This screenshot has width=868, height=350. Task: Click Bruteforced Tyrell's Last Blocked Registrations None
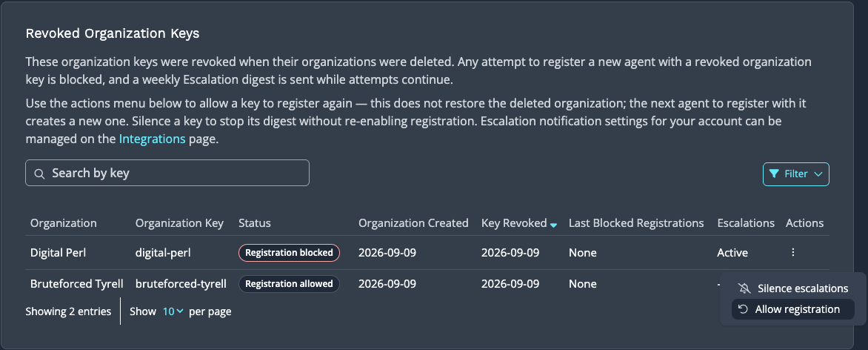coord(582,284)
